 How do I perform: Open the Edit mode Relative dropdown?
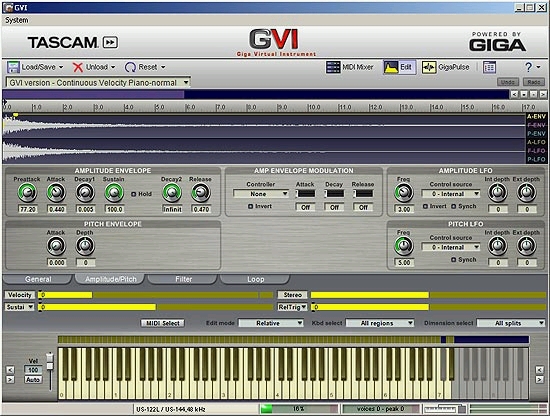point(271,323)
